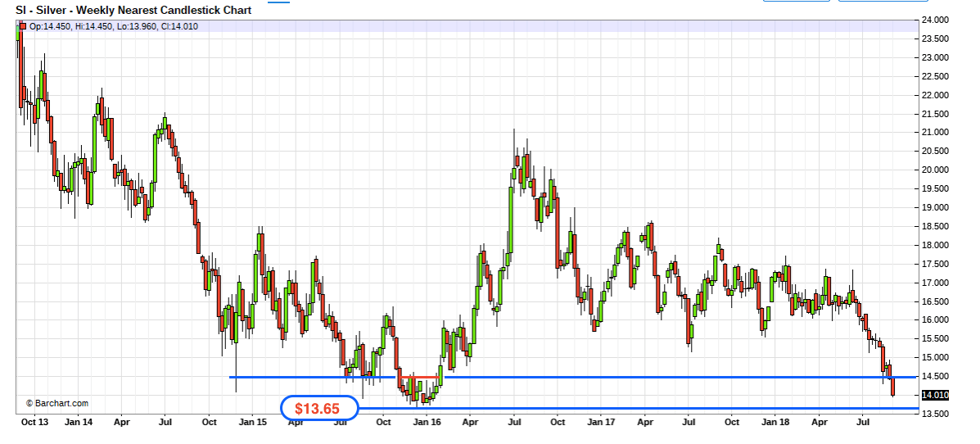Click the 18.000 price axis label

pos(936,245)
